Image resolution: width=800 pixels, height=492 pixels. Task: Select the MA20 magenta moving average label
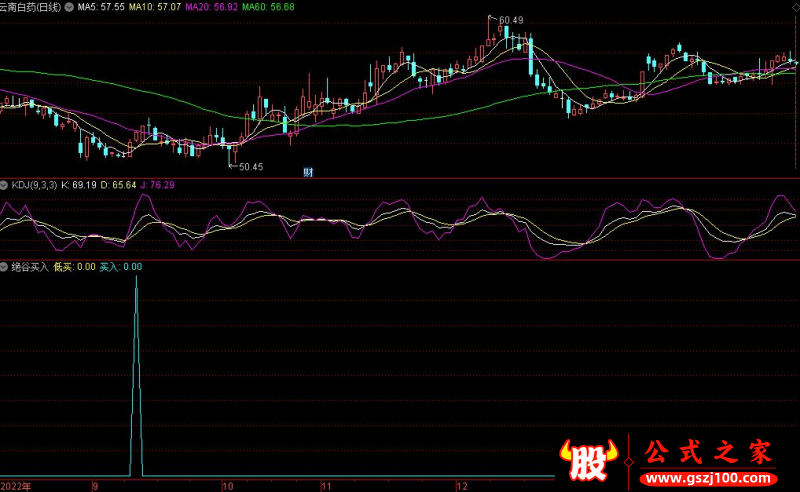(213, 6)
